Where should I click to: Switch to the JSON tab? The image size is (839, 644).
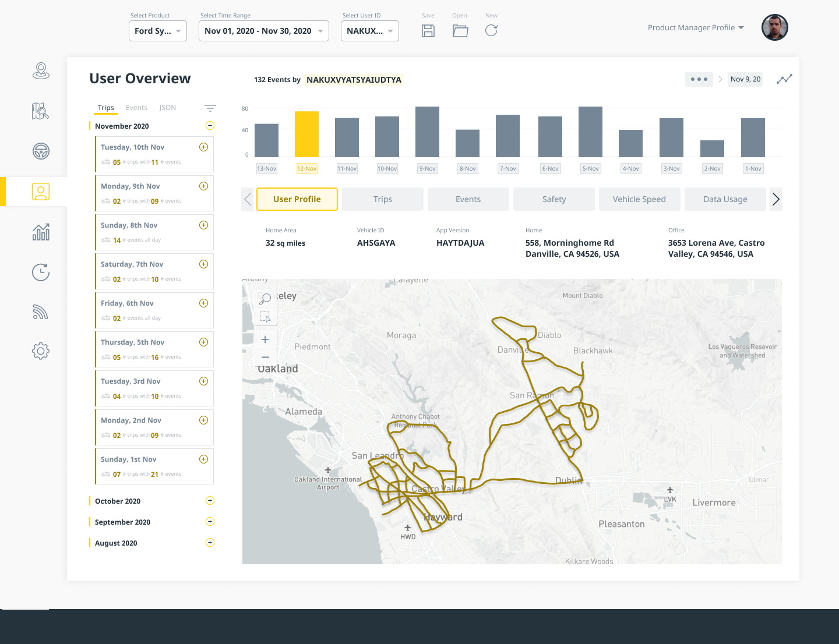pyautogui.click(x=168, y=108)
